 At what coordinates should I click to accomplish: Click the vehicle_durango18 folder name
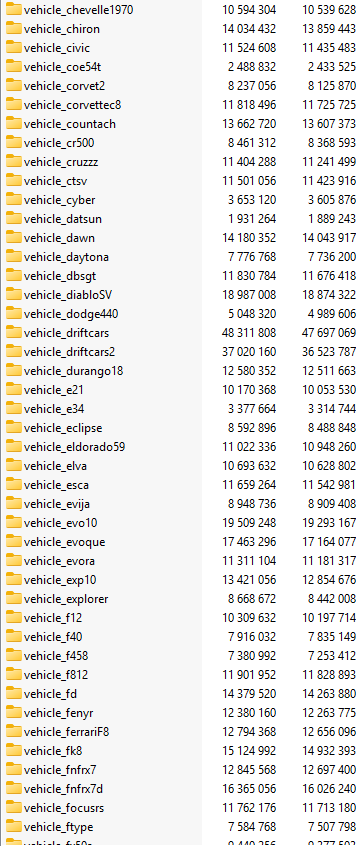(74, 371)
